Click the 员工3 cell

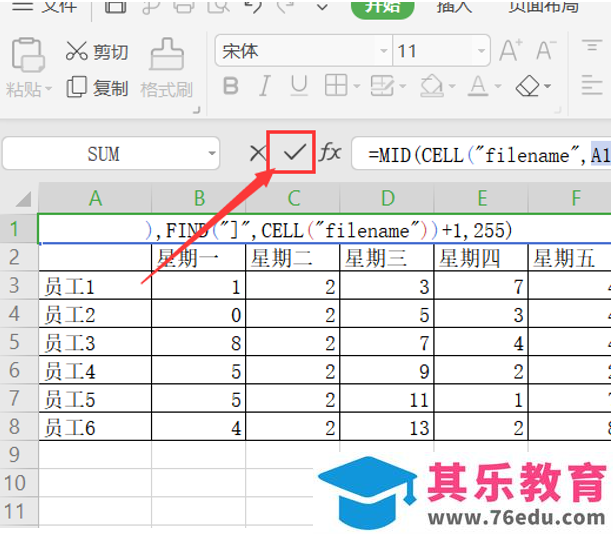tap(95, 342)
